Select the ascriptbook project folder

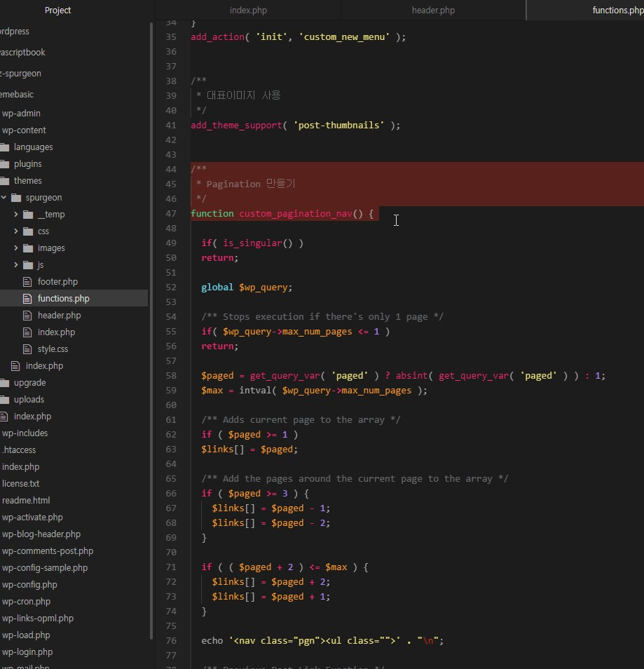click(22, 53)
